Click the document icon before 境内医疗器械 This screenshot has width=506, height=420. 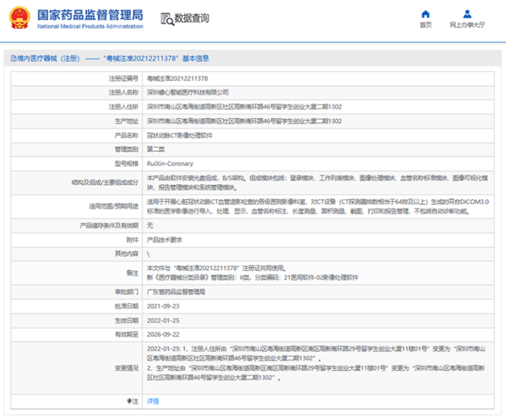point(13,59)
